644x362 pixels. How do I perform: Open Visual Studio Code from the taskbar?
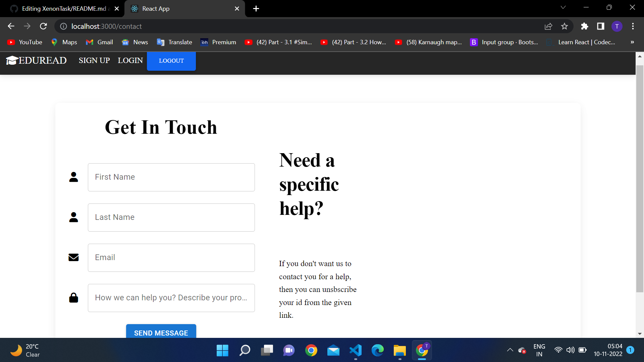356,351
